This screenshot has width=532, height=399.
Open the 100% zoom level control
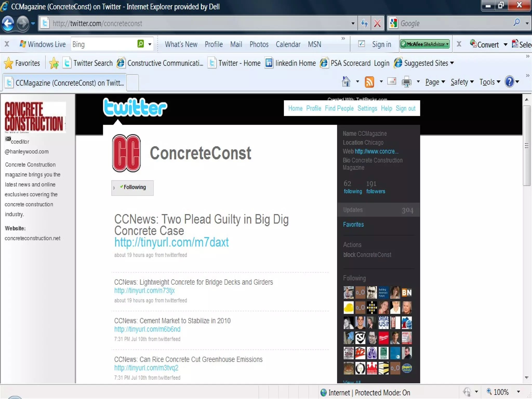501,392
